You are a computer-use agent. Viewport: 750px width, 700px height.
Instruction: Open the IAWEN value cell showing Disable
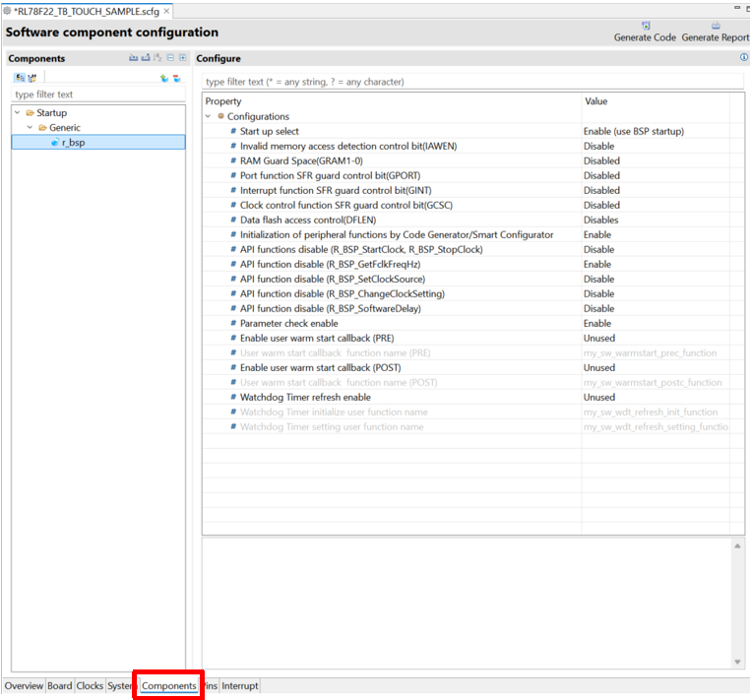(656, 146)
